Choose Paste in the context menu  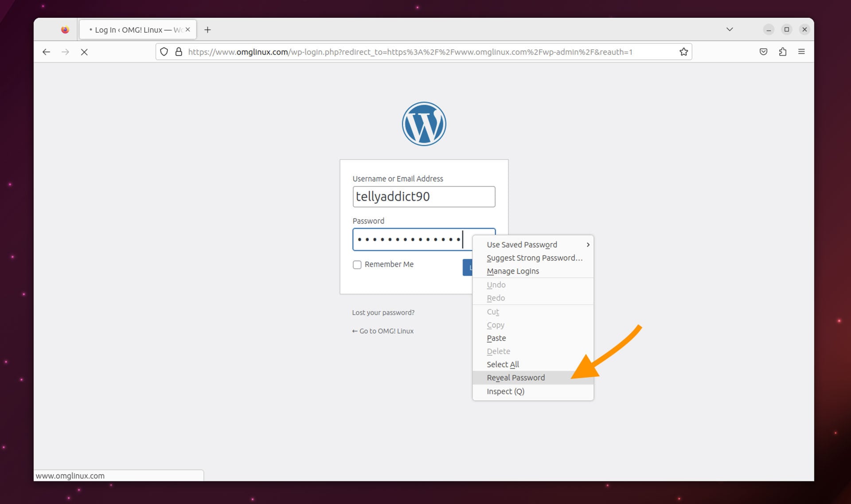(533, 338)
